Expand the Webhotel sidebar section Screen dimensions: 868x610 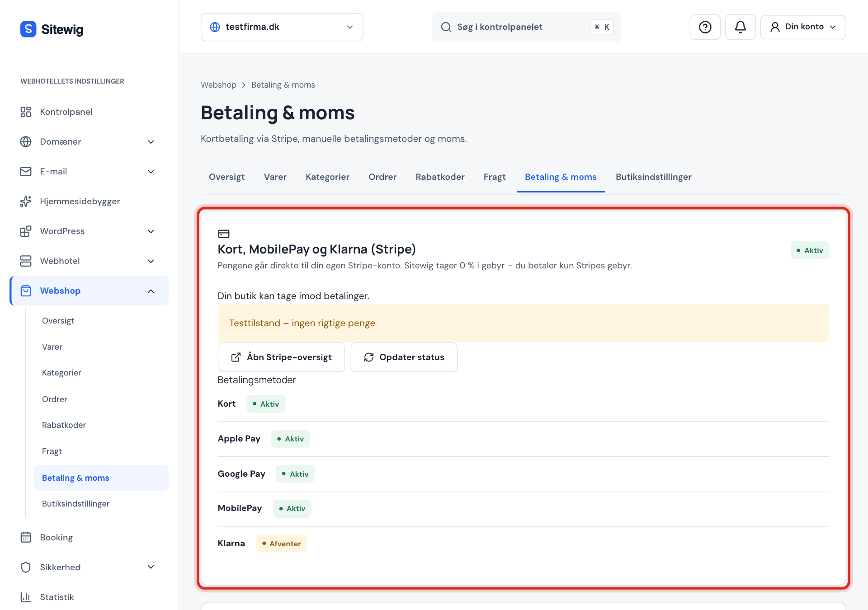tap(151, 261)
